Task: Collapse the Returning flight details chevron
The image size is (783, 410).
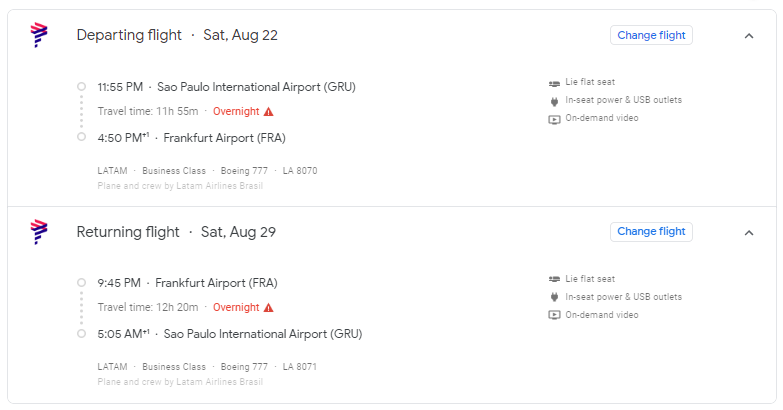Action: click(x=749, y=233)
